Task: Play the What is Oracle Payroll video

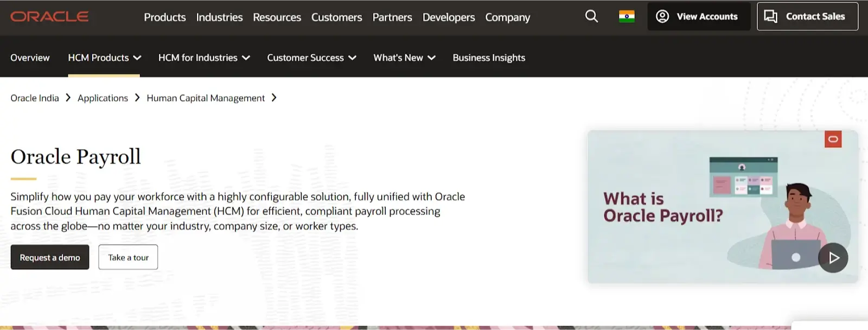Action: coord(833,258)
